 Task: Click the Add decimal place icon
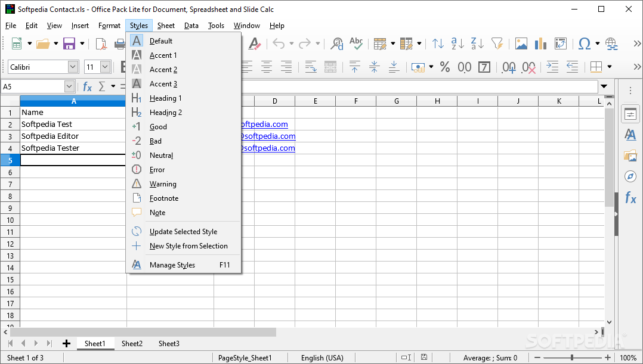[509, 67]
